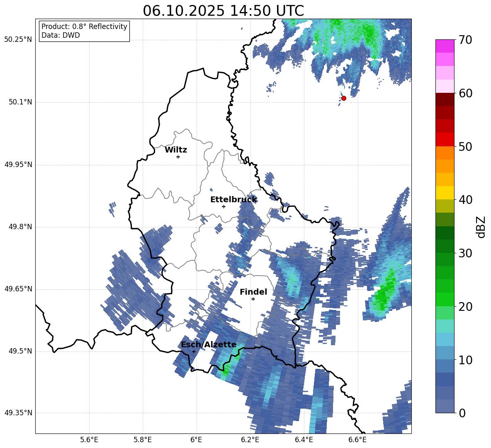
Task: Click the Ettelbruck city label
Action: point(233,200)
